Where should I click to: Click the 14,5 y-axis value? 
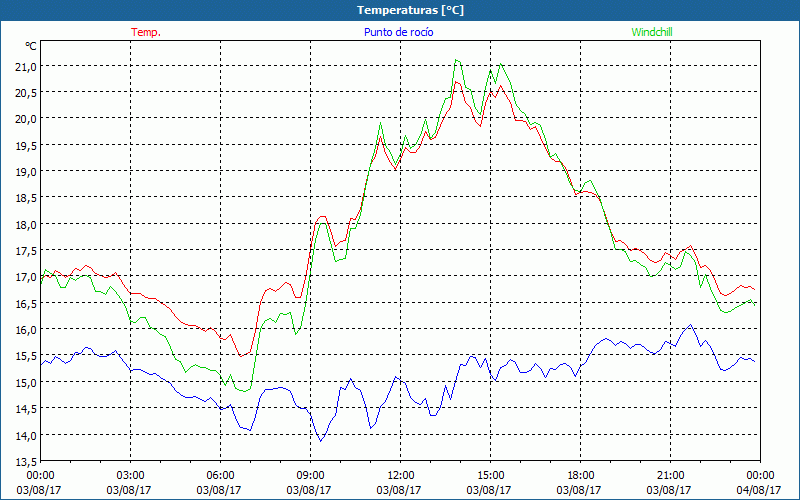click(x=26, y=409)
